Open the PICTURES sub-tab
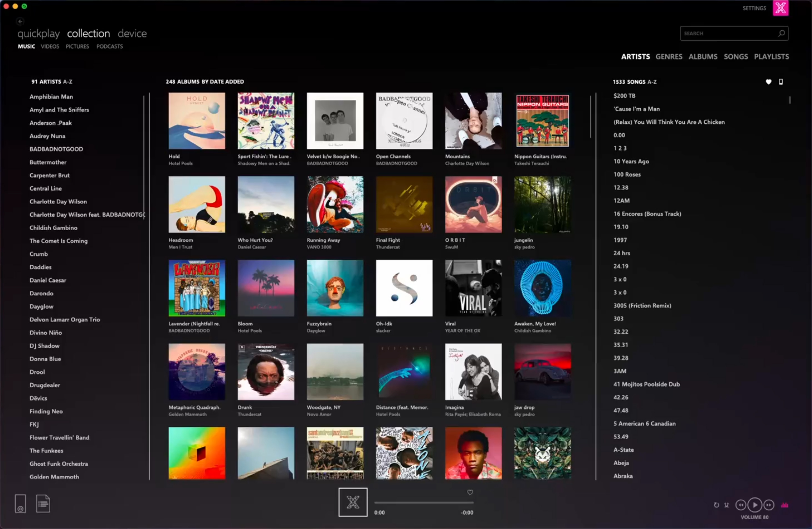Image resolution: width=812 pixels, height=529 pixels. 77,46
